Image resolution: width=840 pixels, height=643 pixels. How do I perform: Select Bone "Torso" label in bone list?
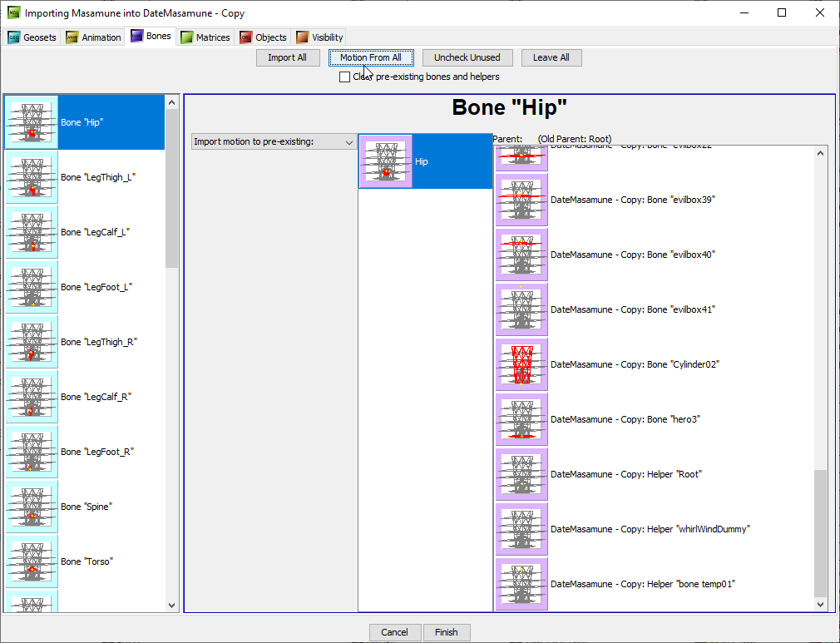pyautogui.click(x=86, y=561)
